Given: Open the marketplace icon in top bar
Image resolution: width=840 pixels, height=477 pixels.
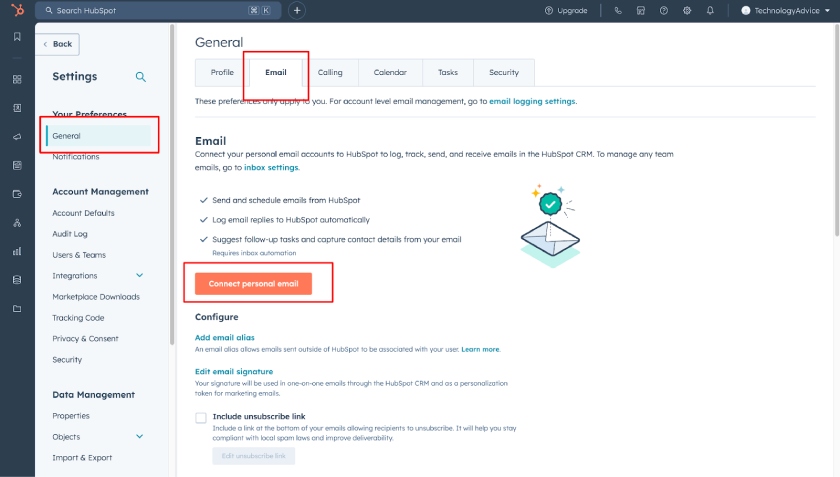Looking at the screenshot, I should [x=641, y=10].
